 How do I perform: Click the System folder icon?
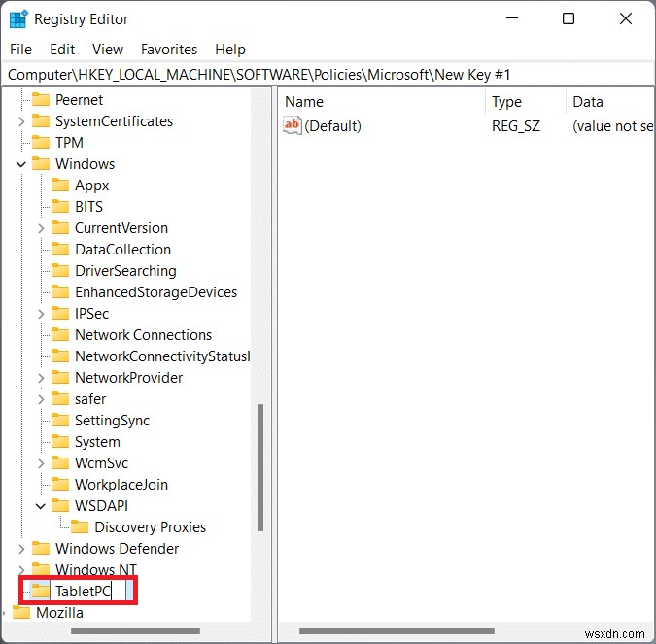coord(60,442)
